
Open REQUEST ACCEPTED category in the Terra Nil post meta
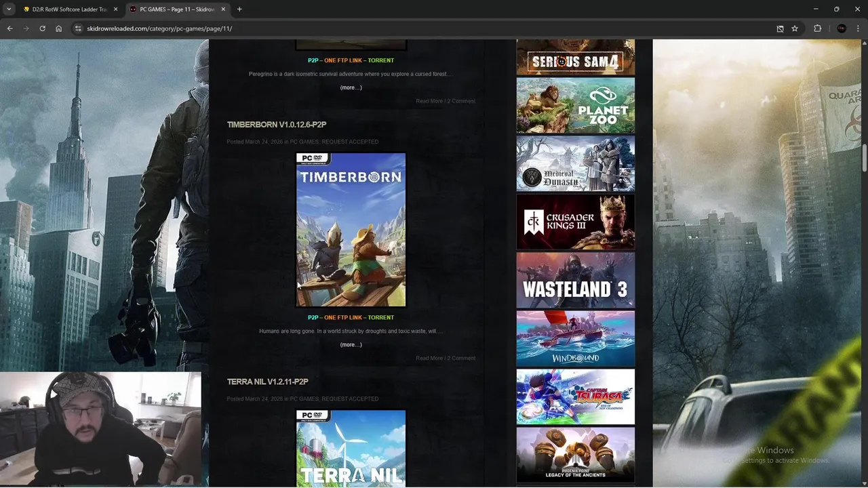coord(350,399)
